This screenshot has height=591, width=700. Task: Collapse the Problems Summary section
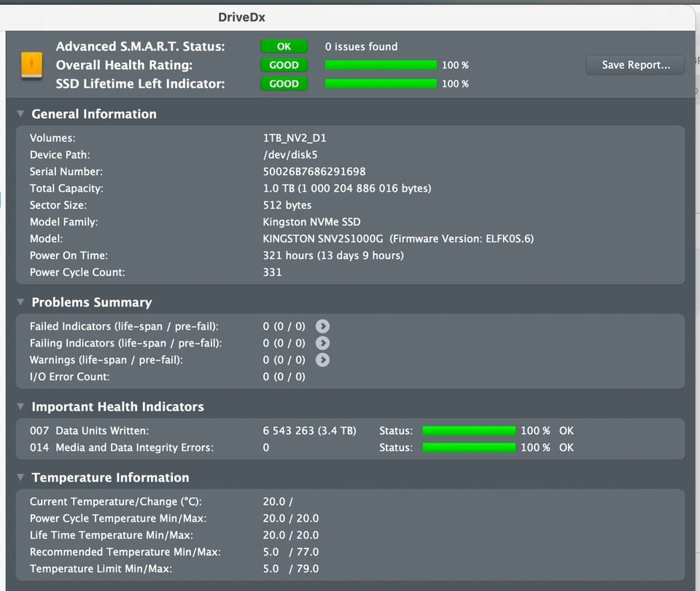20,302
